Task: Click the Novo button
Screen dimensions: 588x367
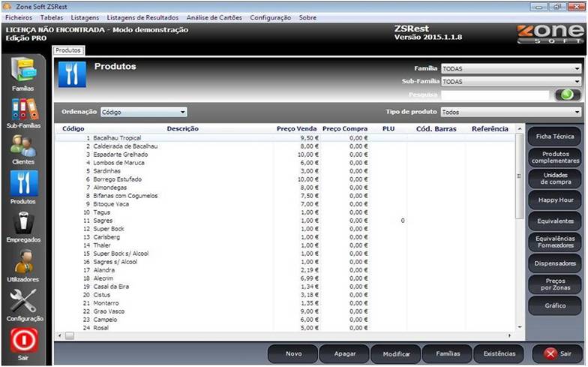Action: click(x=292, y=353)
